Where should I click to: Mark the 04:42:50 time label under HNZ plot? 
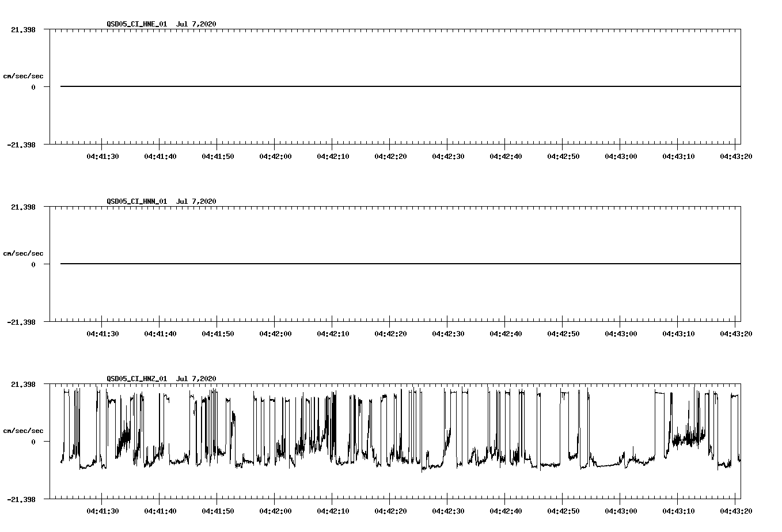pos(563,511)
